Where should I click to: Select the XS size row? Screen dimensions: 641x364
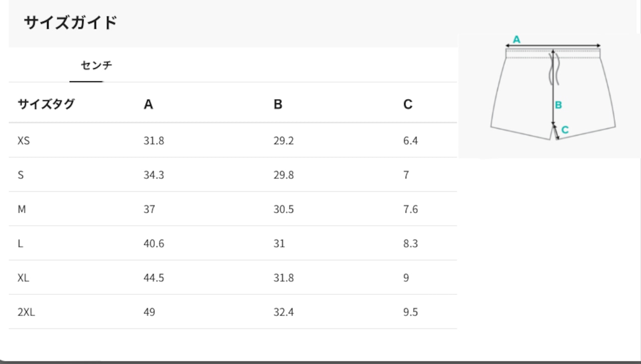click(233, 140)
